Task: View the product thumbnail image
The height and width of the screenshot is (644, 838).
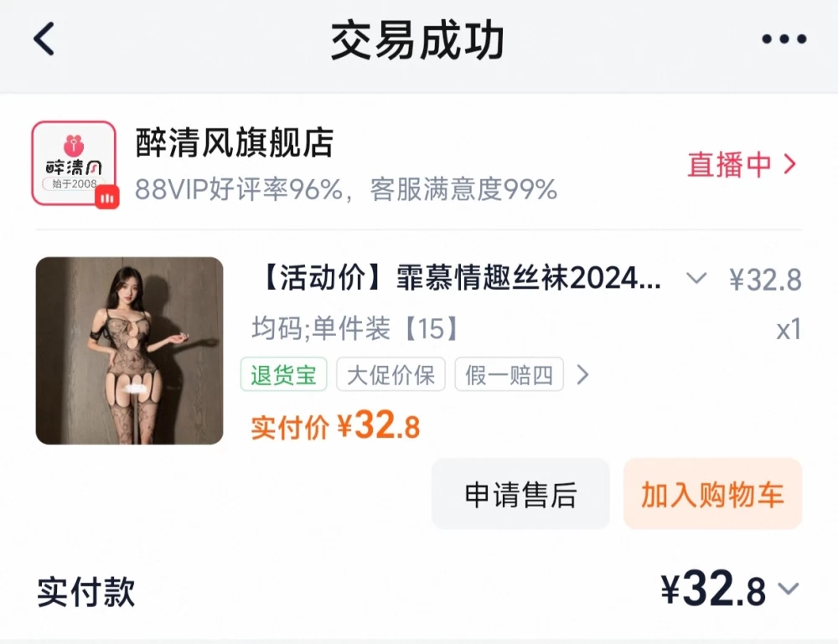Action: point(129,350)
